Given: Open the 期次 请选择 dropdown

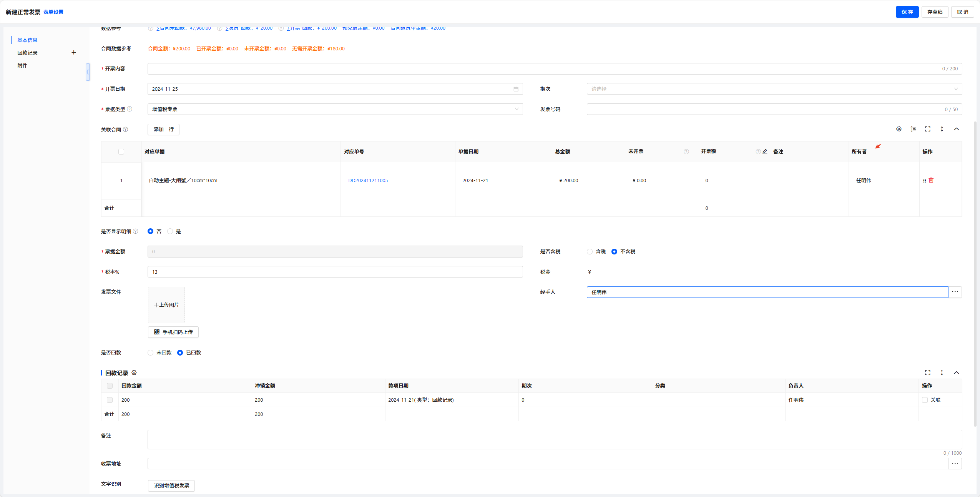Looking at the screenshot, I should click(774, 89).
